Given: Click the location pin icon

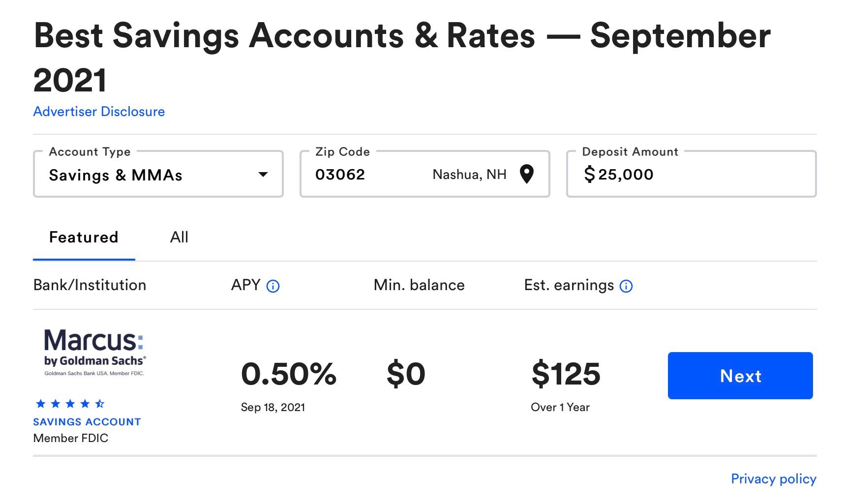Looking at the screenshot, I should pos(527,174).
